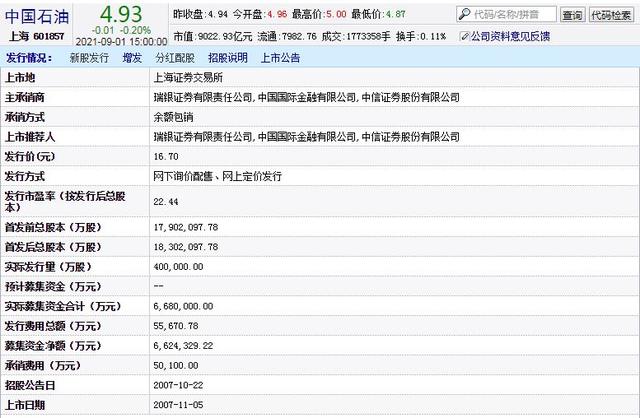
Task: Click the 发行市盈率 value 22.44
Action: (x=166, y=202)
